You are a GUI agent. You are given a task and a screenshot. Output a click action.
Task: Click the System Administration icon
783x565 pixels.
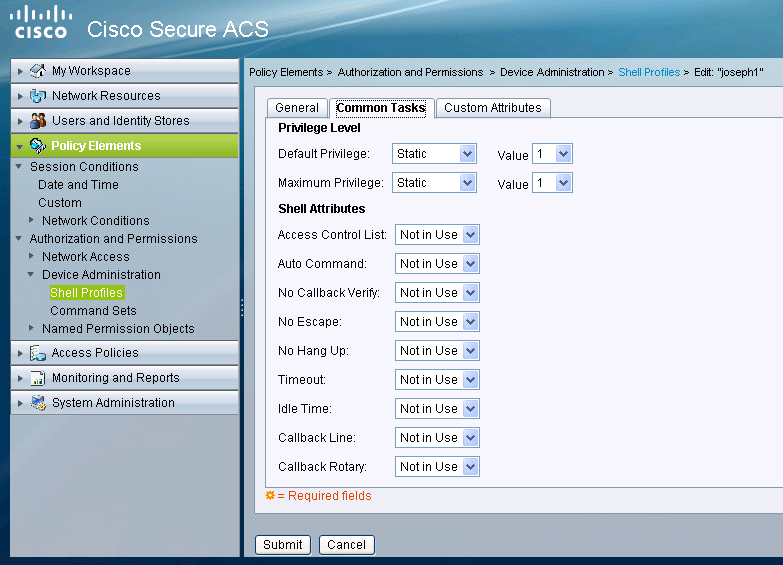tap(38, 403)
